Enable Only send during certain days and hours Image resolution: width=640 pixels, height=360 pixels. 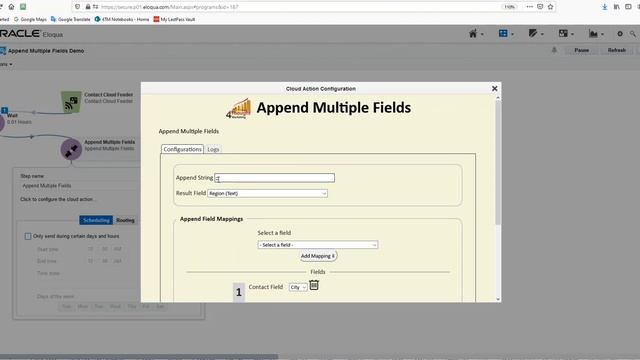pyautogui.click(x=28, y=236)
